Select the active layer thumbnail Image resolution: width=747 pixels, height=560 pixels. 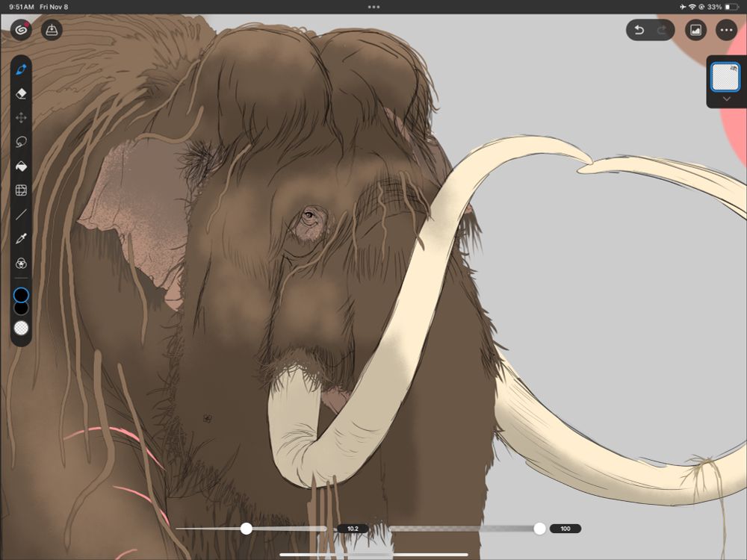click(x=725, y=77)
